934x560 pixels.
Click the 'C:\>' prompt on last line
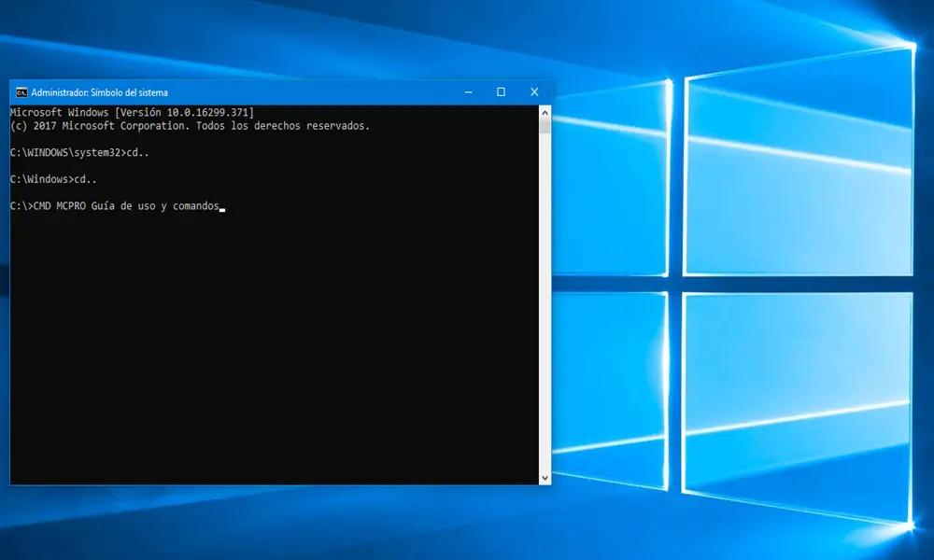point(20,205)
